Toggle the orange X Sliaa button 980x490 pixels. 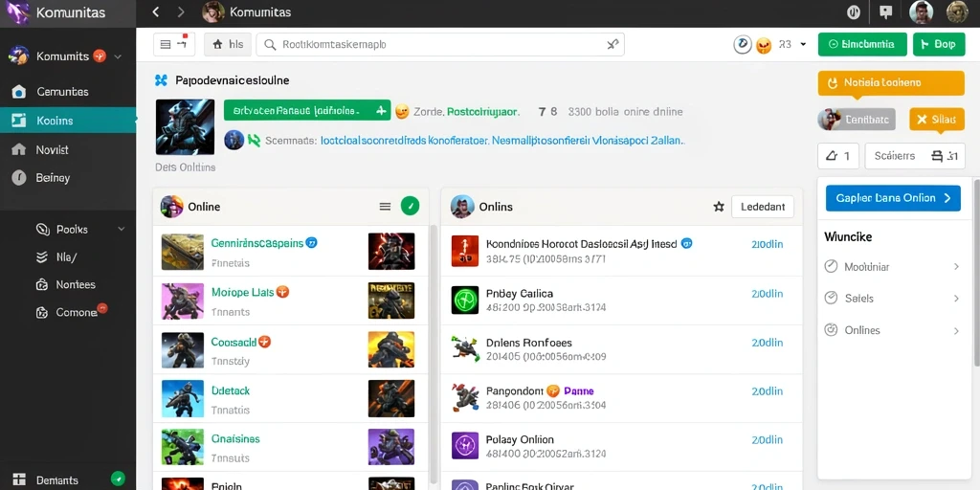(936, 120)
